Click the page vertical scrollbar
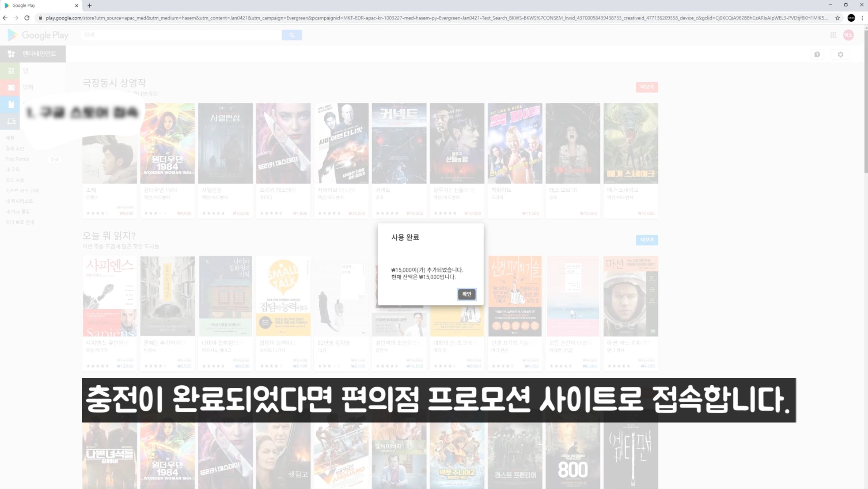This screenshot has width=868, height=489. click(865, 102)
